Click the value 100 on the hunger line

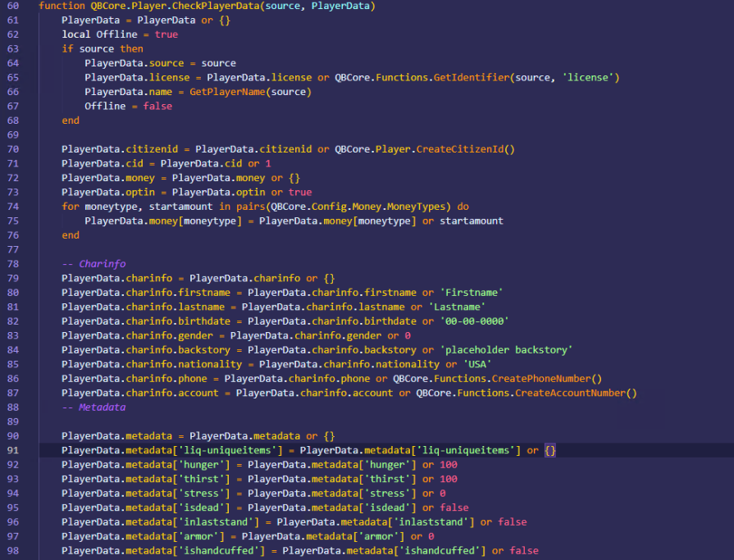coord(451,464)
